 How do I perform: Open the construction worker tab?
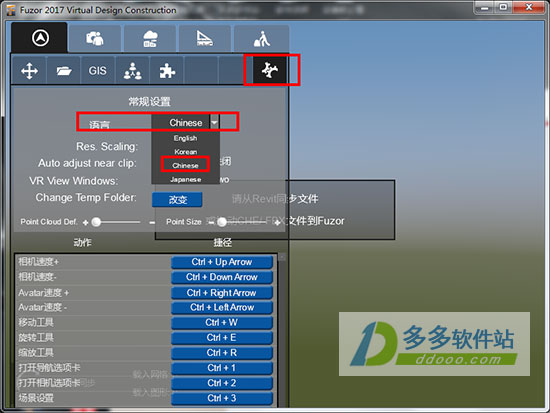262,38
